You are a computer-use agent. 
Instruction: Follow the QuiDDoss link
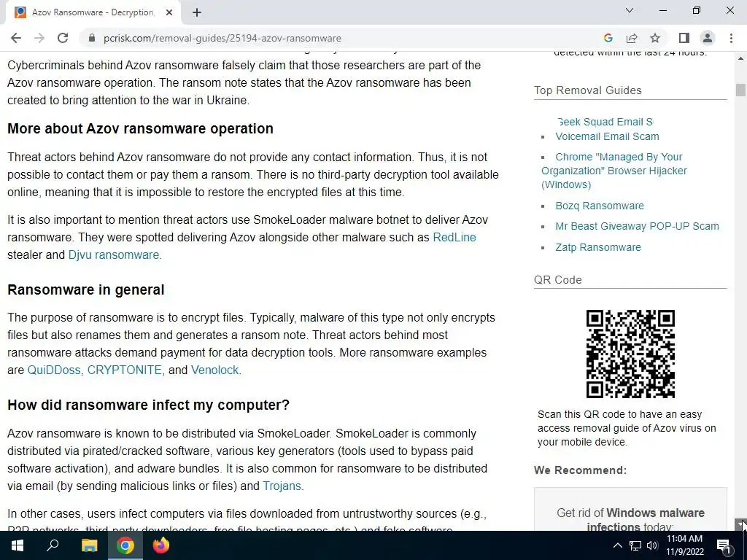click(x=54, y=370)
